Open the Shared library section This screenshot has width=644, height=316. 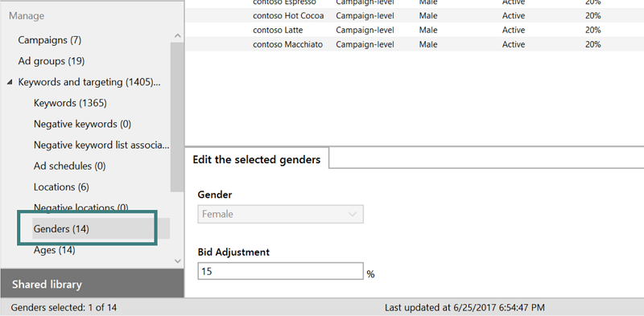point(92,284)
